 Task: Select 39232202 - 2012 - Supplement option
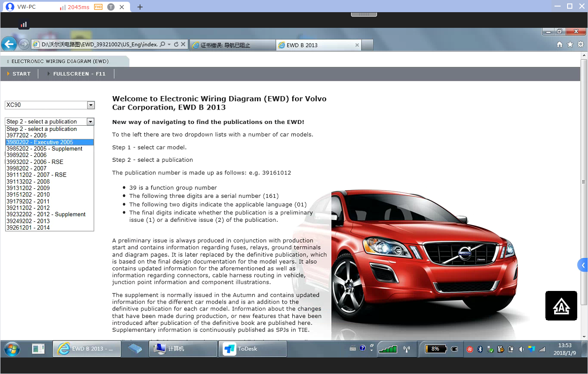click(50, 214)
